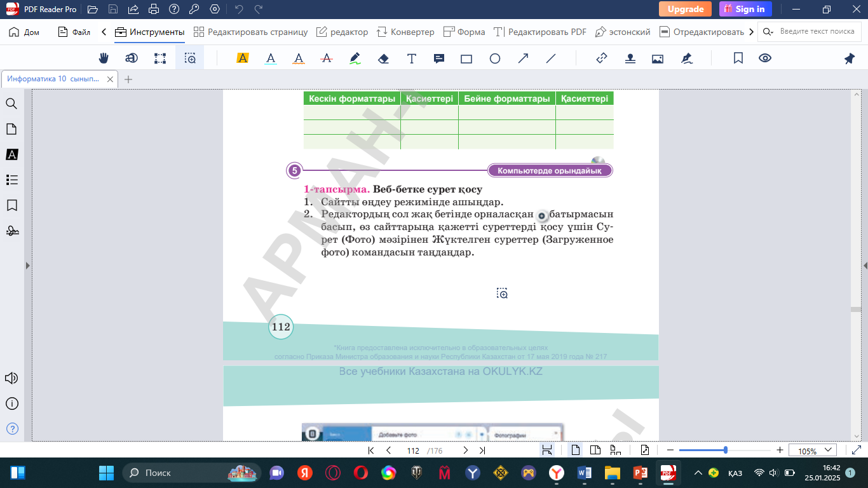868x488 pixels.
Task: Open the Конвертер tab
Action: (x=405, y=32)
